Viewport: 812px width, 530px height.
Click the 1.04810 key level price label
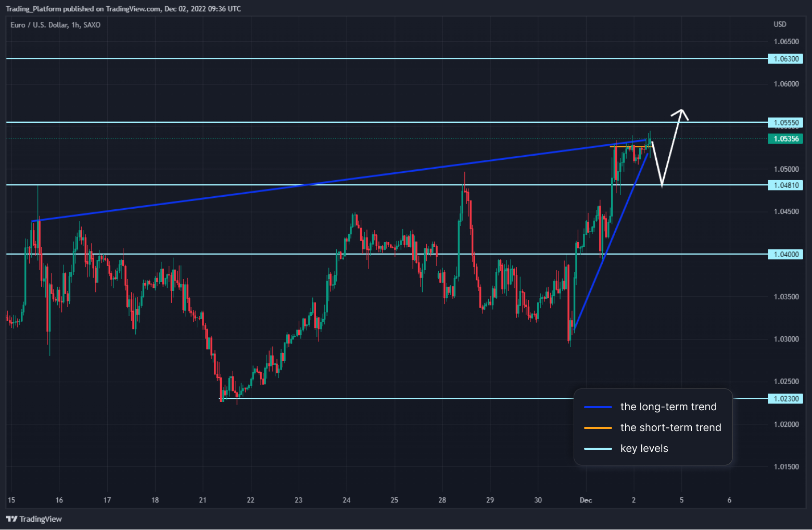point(785,185)
